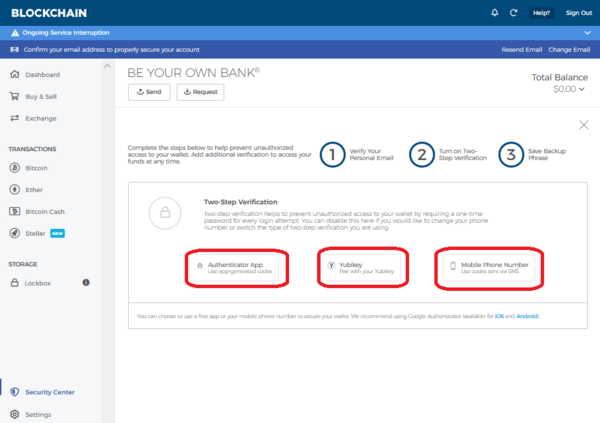Click the Bitcoin coin icon

tap(15, 168)
